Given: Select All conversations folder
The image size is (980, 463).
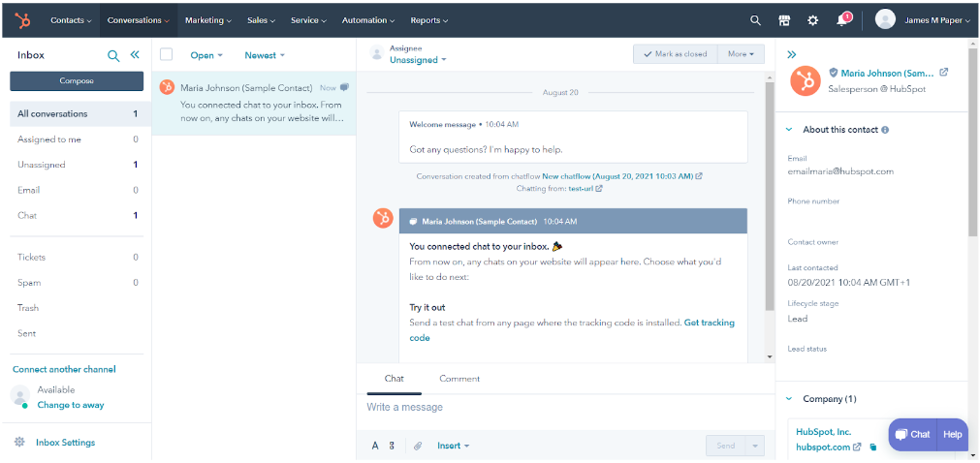Looking at the screenshot, I should pos(80,113).
